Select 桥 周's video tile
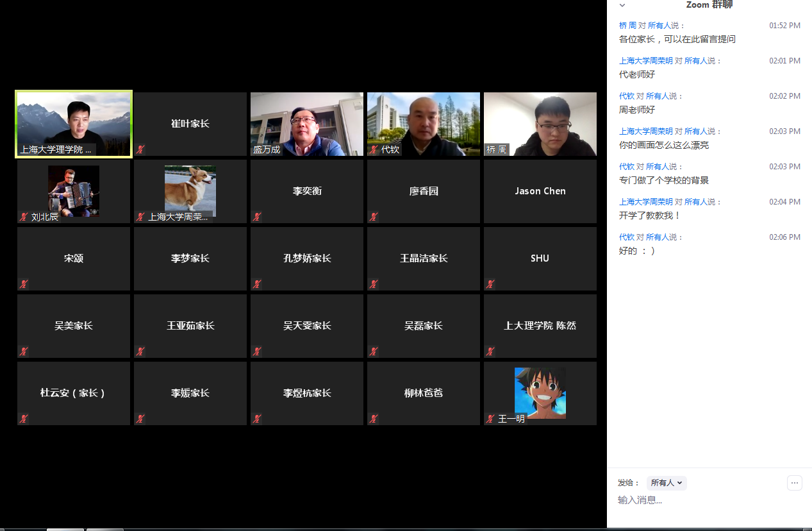Screen dimensions: 812x531 pos(540,124)
